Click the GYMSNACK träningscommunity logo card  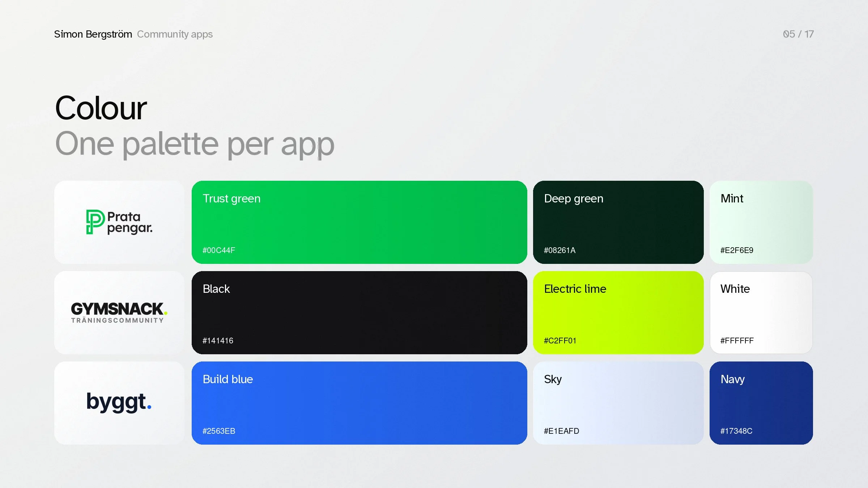click(x=119, y=313)
